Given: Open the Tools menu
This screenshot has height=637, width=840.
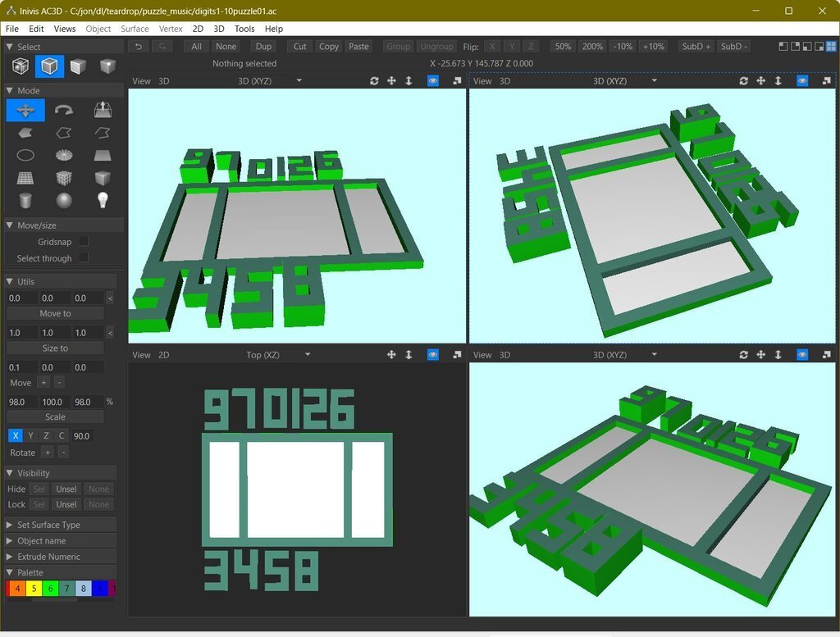Looking at the screenshot, I should click(244, 29).
